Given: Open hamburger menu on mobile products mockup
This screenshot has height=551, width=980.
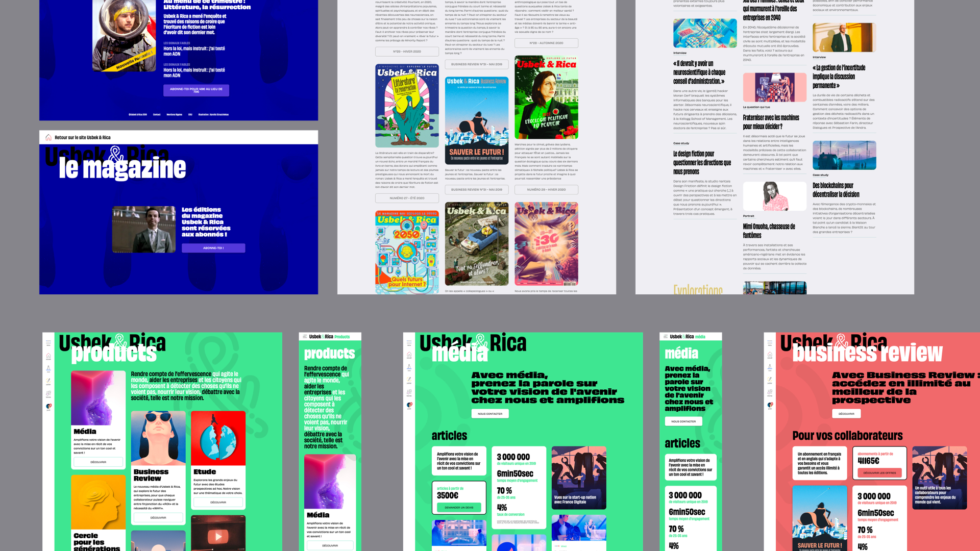Looking at the screenshot, I should click(305, 337).
